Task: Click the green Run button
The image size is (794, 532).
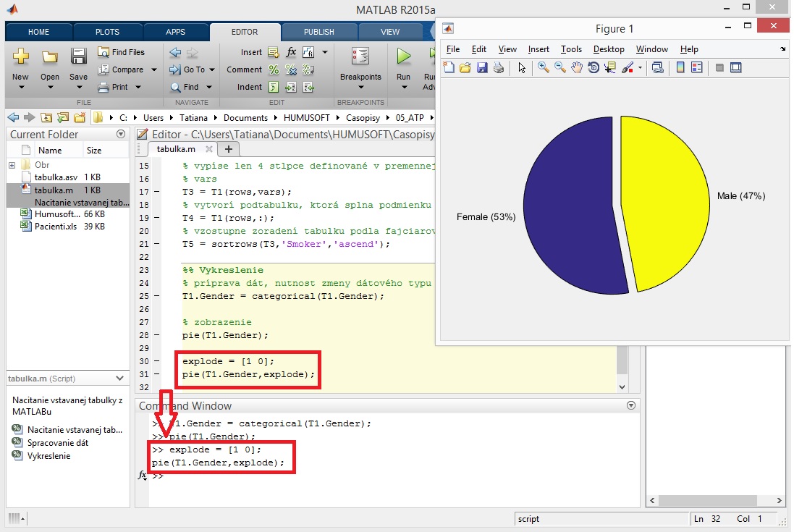Action: click(404, 56)
